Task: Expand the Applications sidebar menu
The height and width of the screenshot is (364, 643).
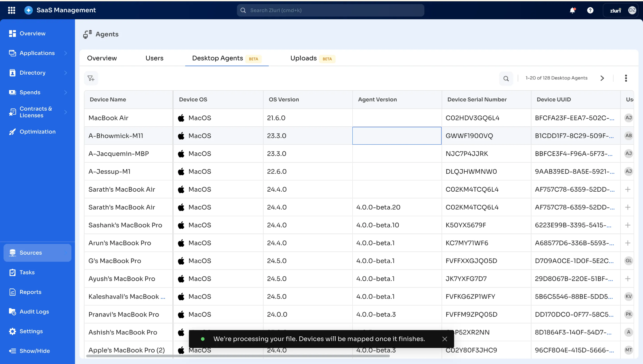Action: coord(66,53)
